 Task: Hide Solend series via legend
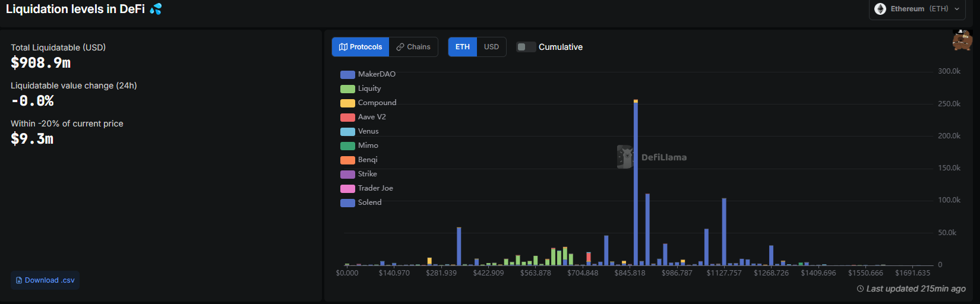point(361,202)
